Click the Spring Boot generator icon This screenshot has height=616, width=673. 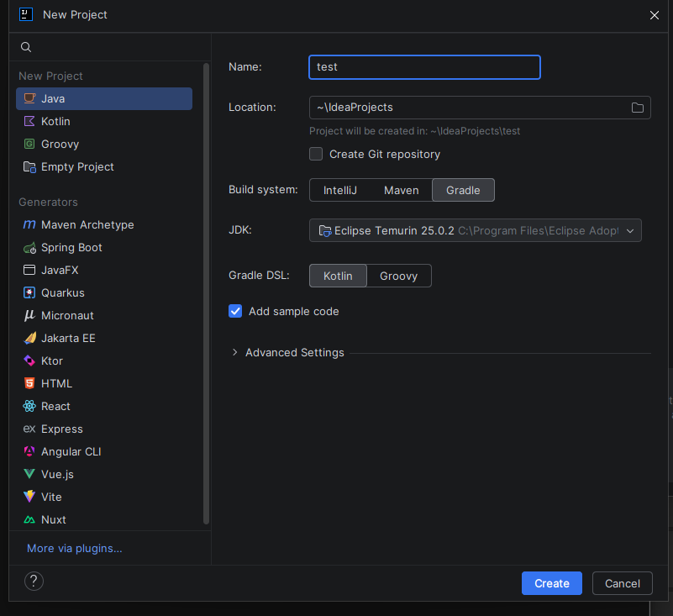[29, 248]
